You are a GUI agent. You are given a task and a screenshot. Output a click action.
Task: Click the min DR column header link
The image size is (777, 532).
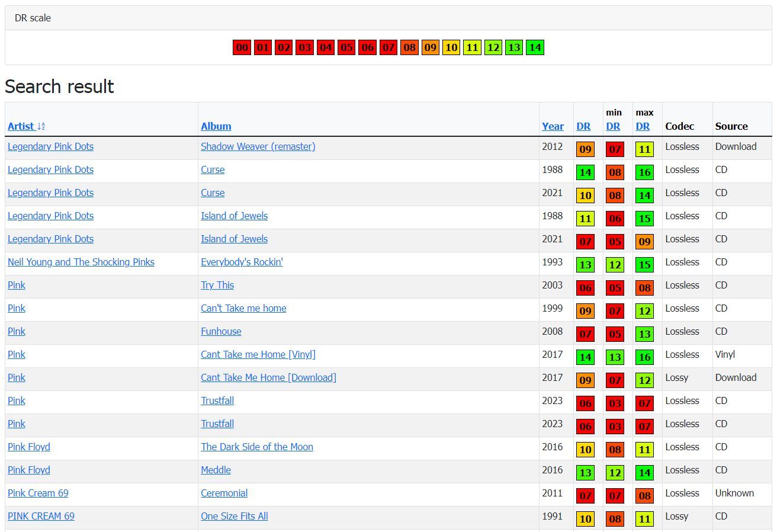(x=613, y=126)
